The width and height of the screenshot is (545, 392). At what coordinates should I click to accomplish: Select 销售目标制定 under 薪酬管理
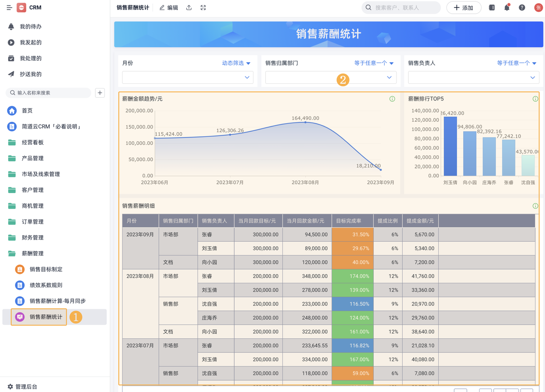46,269
